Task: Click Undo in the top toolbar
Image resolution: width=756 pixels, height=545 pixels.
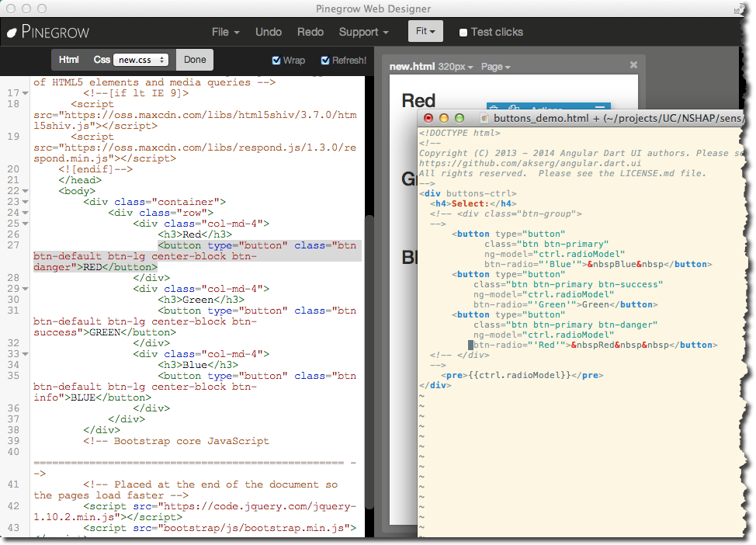Action: click(268, 32)
